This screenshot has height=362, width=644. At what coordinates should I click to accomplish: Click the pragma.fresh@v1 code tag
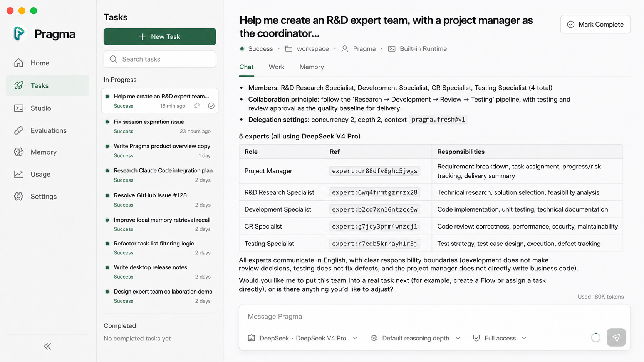(438, 119)
